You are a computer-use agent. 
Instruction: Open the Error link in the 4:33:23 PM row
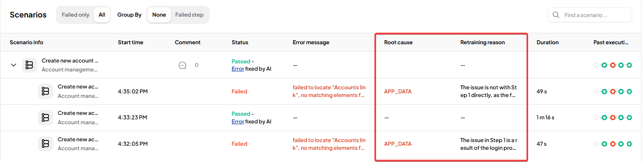pyautogui.click(x=238, y=121)
